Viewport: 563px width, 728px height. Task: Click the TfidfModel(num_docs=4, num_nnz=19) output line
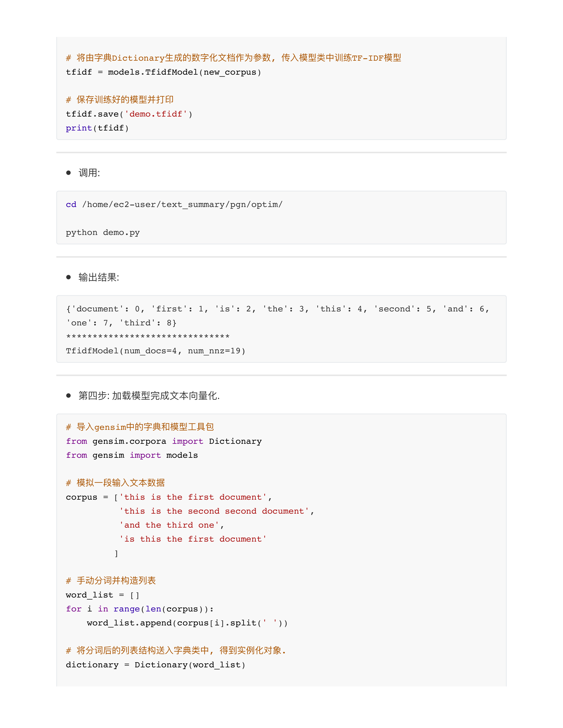tap(155, 351)
